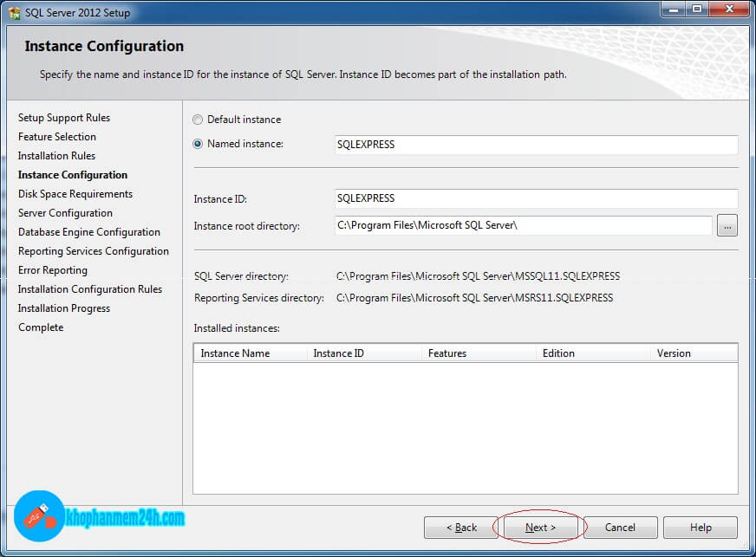The width and height of the screenshot is (756, 557).
Task: Open Help for instance configuration
Action: [x=701, y=528]
